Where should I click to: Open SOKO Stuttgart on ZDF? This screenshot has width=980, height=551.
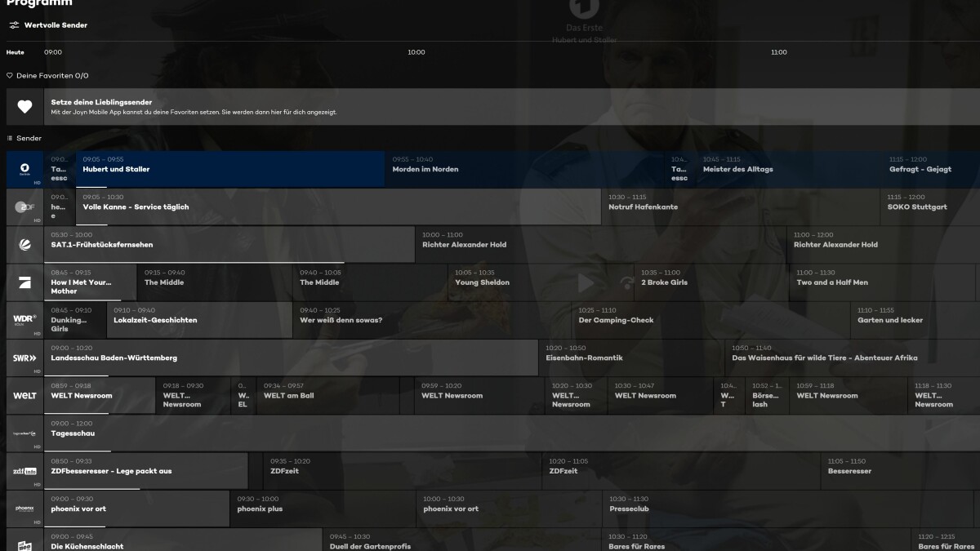click(x=930, y=207)
